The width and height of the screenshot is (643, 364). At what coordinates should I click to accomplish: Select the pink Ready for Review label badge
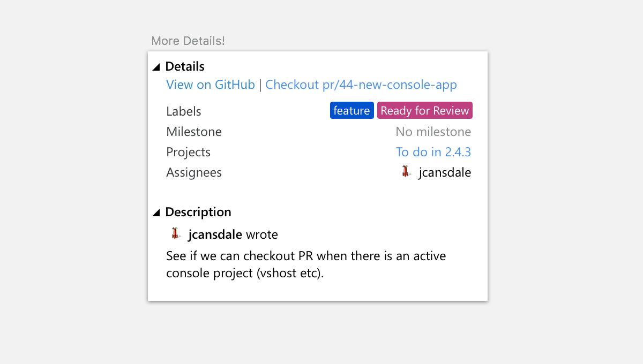424,110
